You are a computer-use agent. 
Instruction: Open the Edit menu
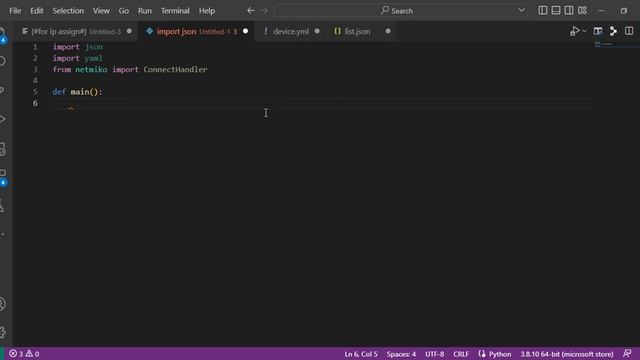pos(37,11)
